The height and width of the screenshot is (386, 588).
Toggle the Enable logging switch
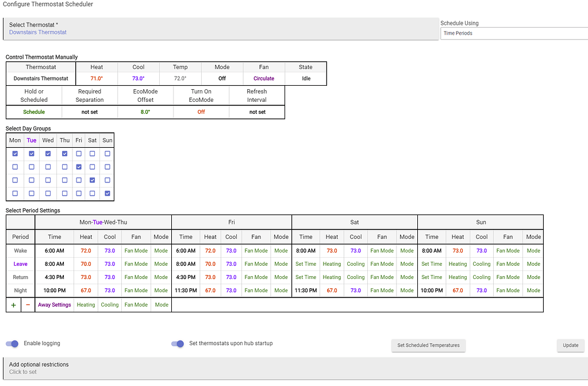(x=11, y=343)
